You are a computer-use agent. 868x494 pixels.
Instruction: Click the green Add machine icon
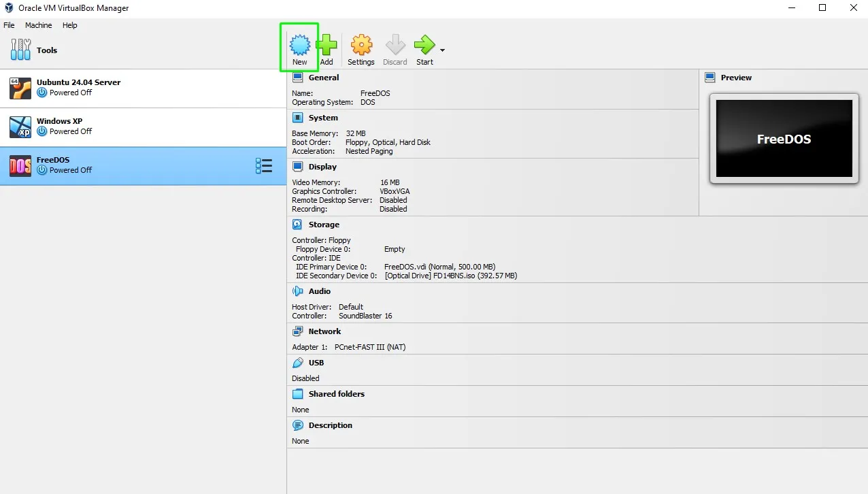pos(327,46)
